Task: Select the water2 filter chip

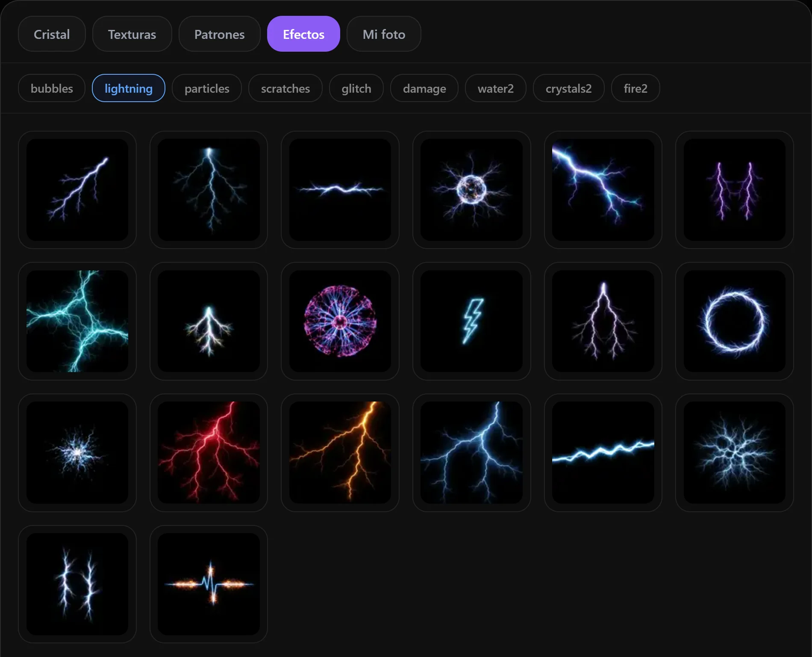Action: coord(496,88)
